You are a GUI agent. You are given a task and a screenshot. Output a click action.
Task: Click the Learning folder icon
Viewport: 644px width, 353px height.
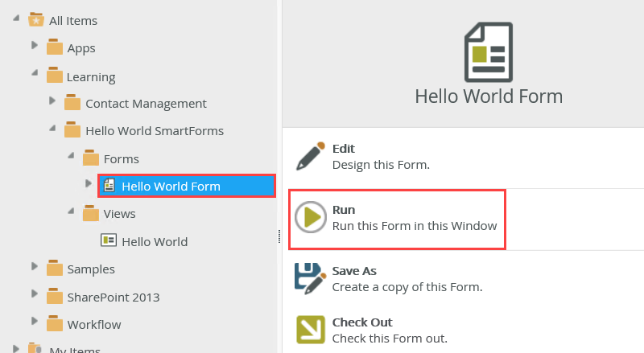click(x=54, y=75)
